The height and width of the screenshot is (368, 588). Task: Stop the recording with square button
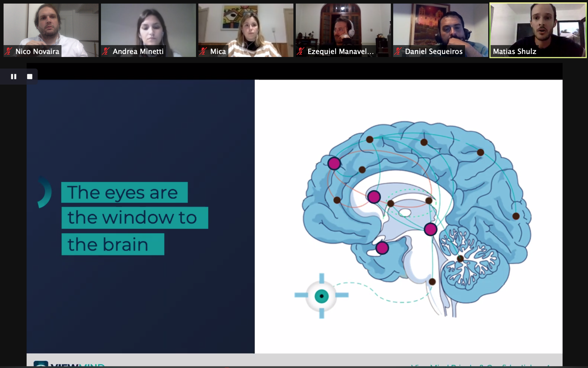(x=30, y=77)
